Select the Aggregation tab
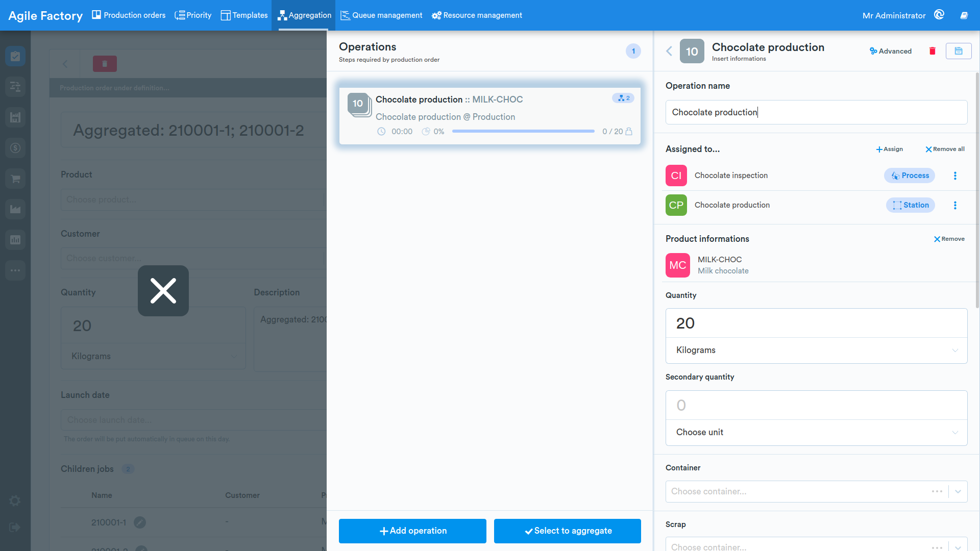 tap(305, 15)
